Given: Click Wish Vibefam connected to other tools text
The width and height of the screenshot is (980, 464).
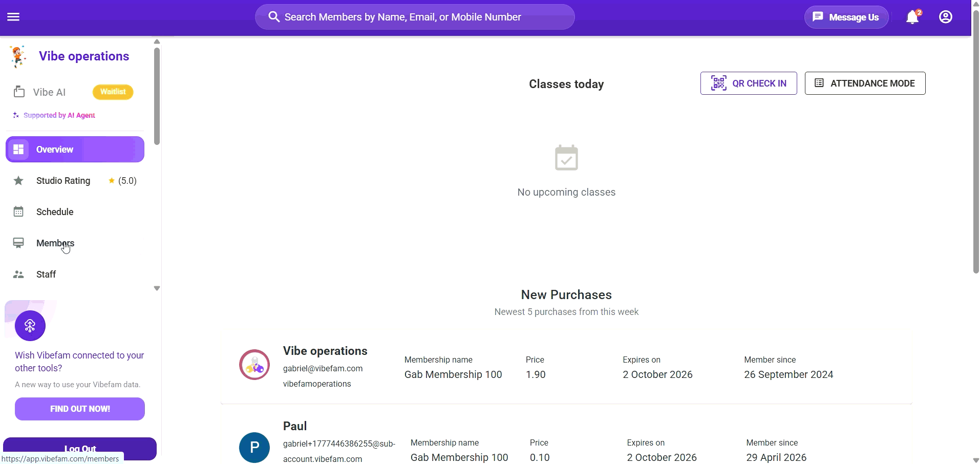Looking at the screenshot, I should [79, 362].
